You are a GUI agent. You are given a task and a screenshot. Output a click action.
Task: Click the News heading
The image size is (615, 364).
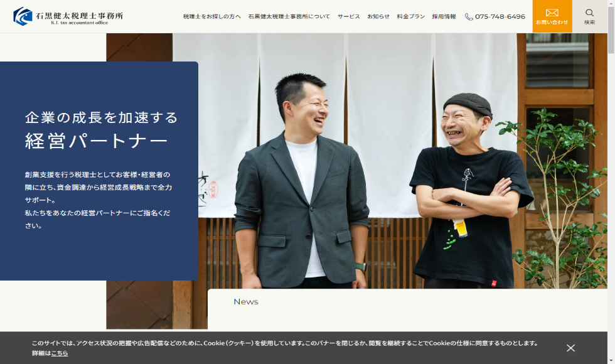pyautogui.click(x=246, y=302)
